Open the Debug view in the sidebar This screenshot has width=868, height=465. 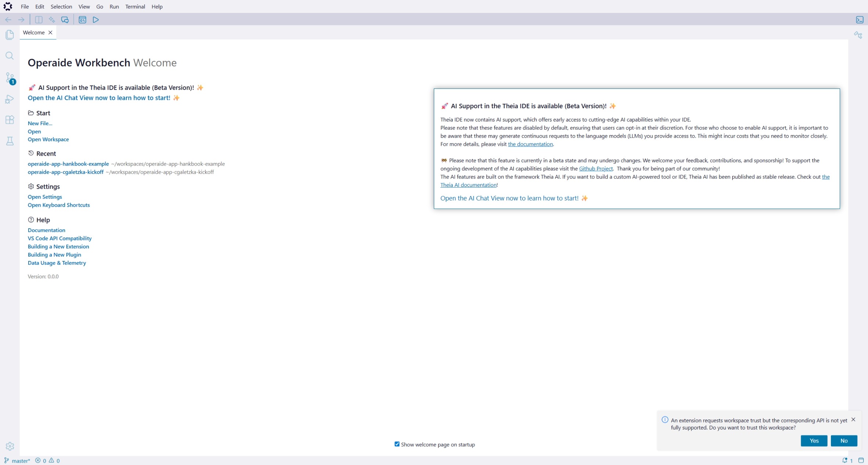[x=10, y=99]
